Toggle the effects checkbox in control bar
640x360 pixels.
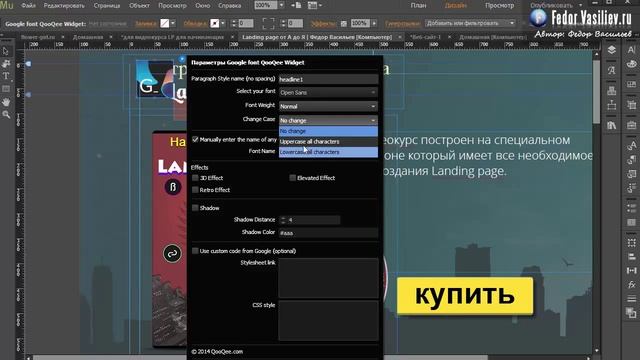coord(344,24)
